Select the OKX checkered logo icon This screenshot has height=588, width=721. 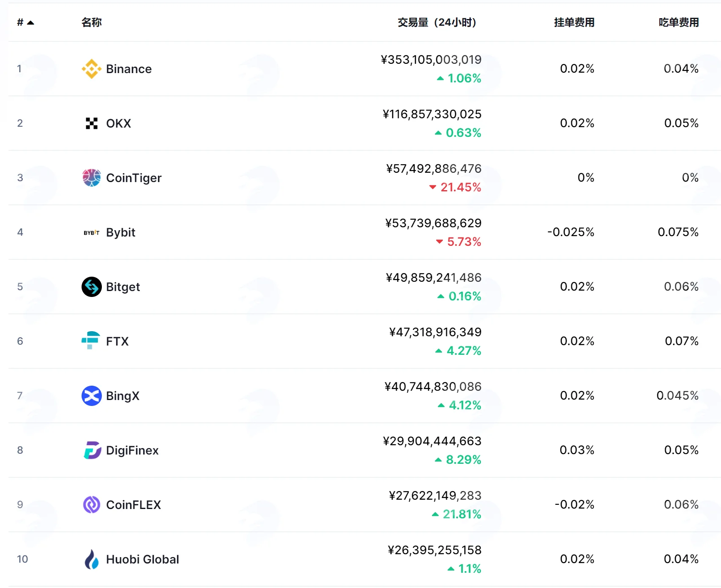tap(91, 123)
